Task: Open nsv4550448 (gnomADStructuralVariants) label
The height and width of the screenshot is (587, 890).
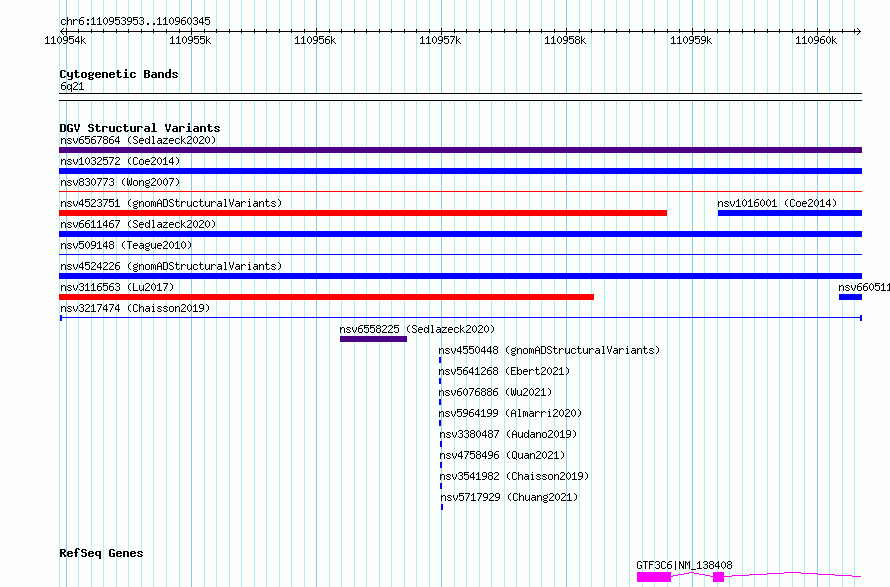Action: pyautogui.click(x=549, y=350)
